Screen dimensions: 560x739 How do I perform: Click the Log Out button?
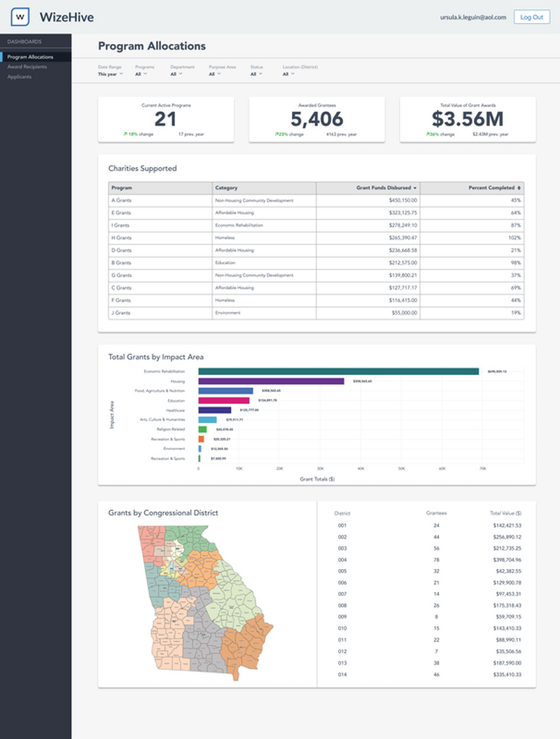532,17
